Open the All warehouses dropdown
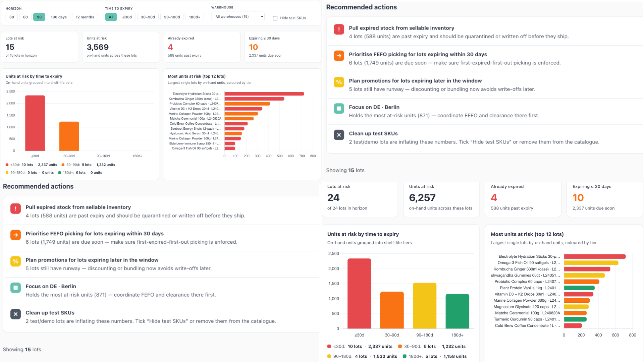Viewport: 644px width, 362px height. click(238, 16)
